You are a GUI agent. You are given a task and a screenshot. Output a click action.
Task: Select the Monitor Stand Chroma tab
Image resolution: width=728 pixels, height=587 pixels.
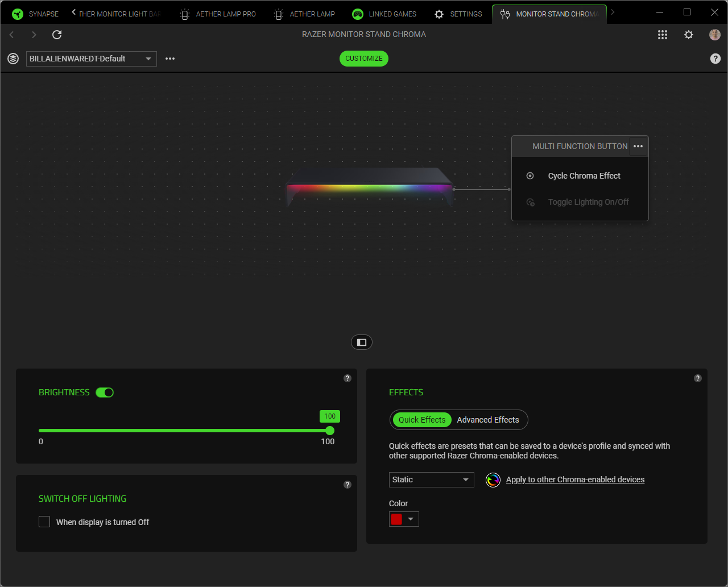(549, 14)
